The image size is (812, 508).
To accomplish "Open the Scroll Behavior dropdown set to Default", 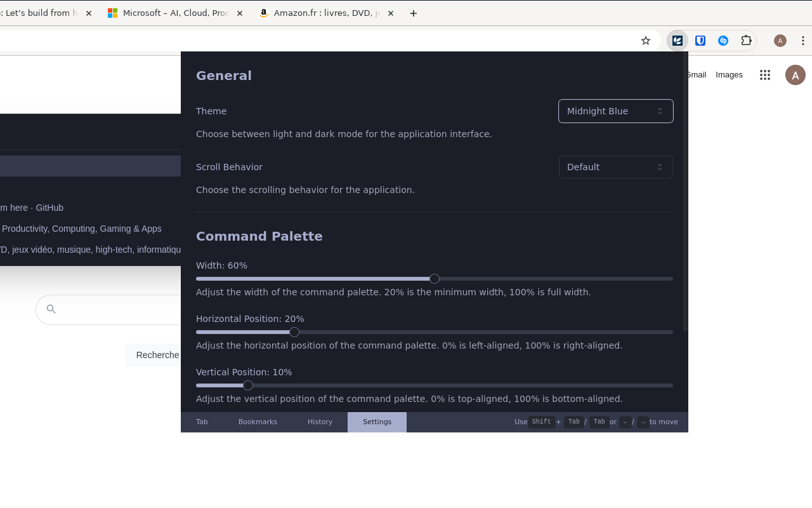I will (x=615, y=167).
